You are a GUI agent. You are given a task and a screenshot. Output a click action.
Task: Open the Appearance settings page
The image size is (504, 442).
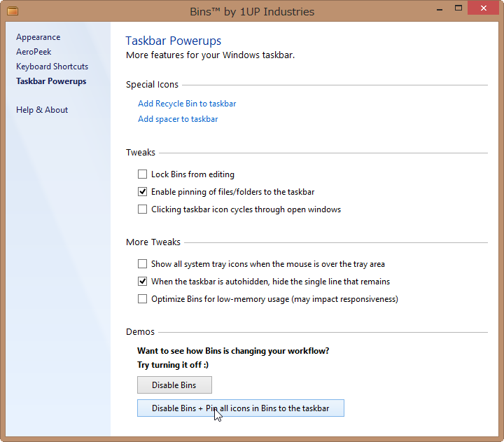click(x=38, y=37)
